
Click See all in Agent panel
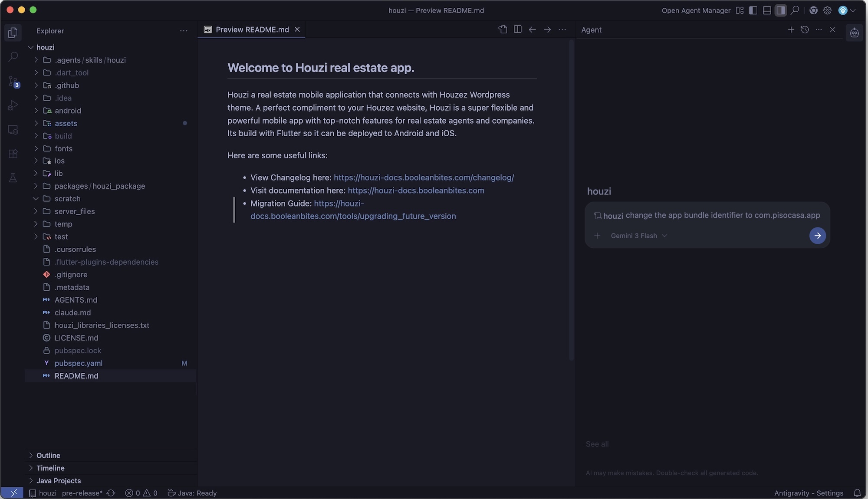[597, 444]
